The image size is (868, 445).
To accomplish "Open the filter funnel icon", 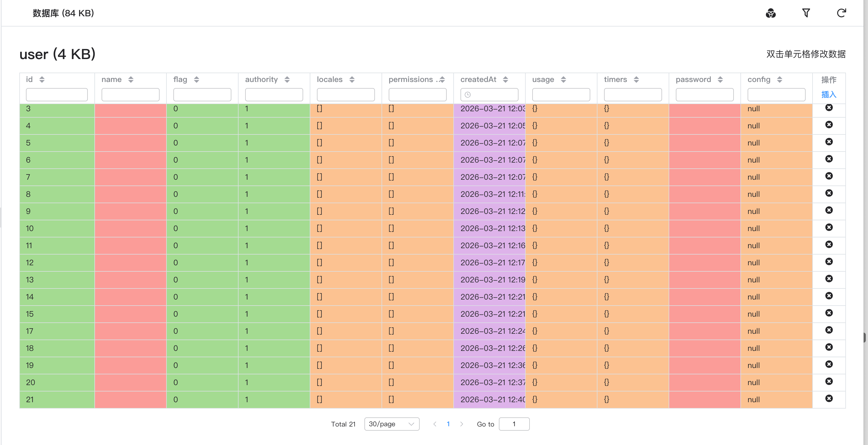I will 806,13.
